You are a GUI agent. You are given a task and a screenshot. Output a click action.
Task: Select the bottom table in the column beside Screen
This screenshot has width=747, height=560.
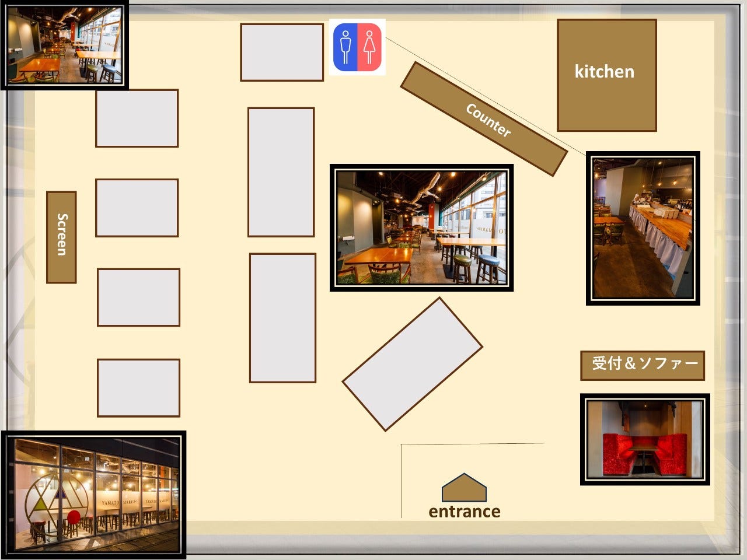tap(138, 387)
